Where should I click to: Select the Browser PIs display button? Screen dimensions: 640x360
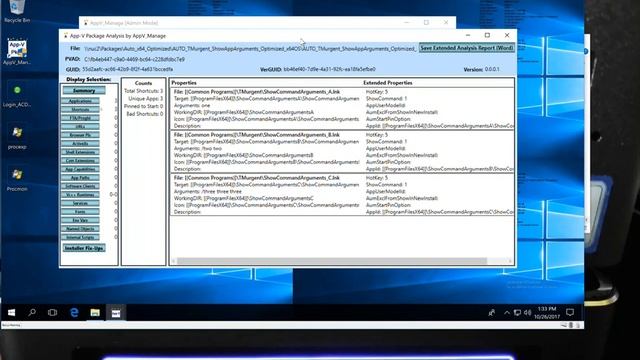80,135
